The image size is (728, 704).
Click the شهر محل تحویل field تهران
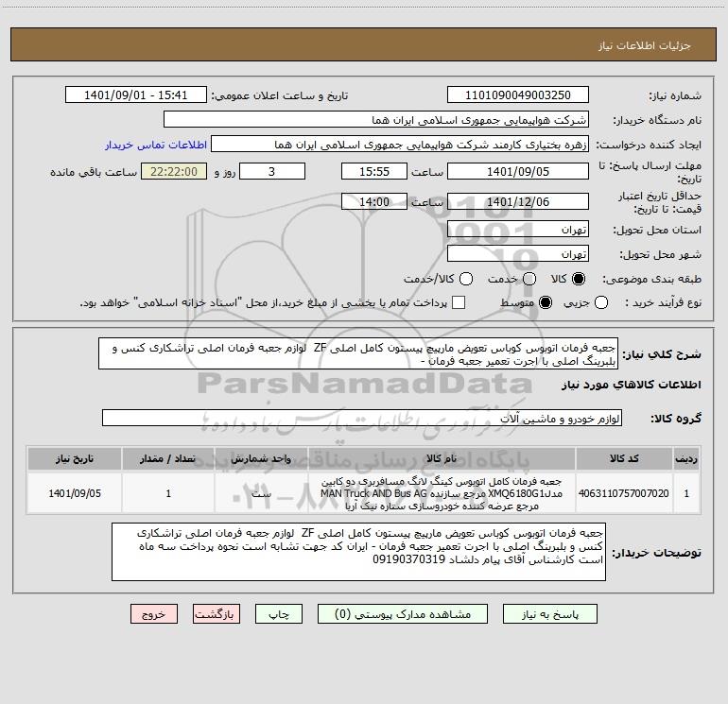[x=518, y=253]
